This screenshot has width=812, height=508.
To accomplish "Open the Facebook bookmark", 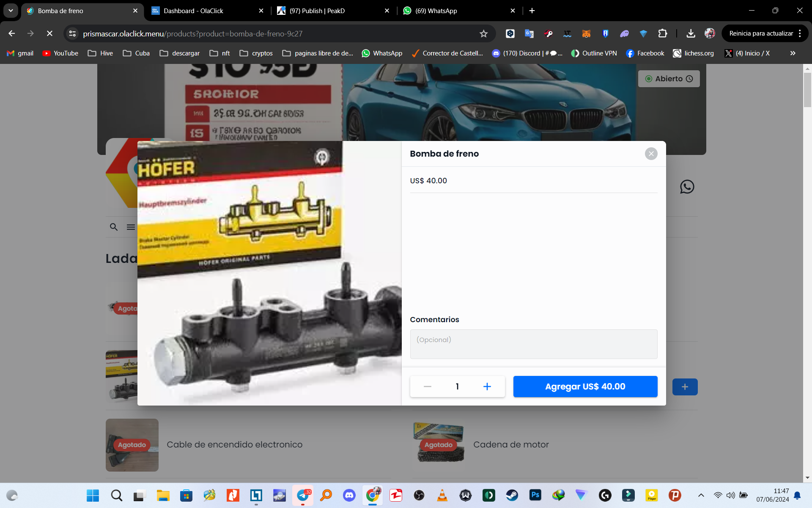I will tap(645, 53).
